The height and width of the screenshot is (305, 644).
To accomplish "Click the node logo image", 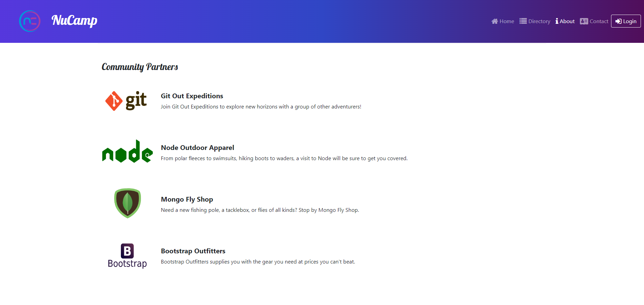I will coord(127,151).
